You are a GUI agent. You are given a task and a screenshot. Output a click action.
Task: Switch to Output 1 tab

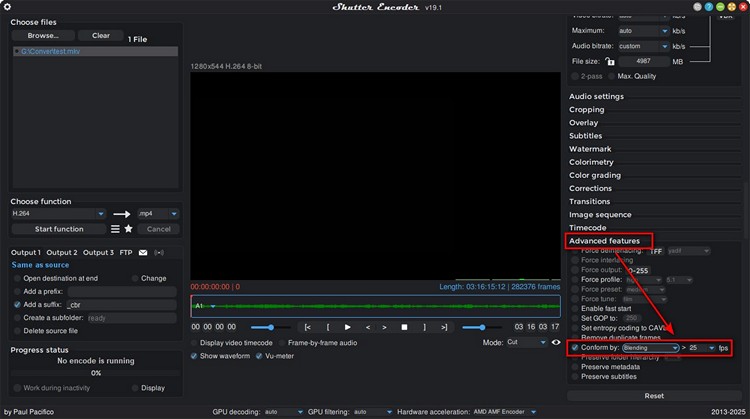tap(26, 253)
